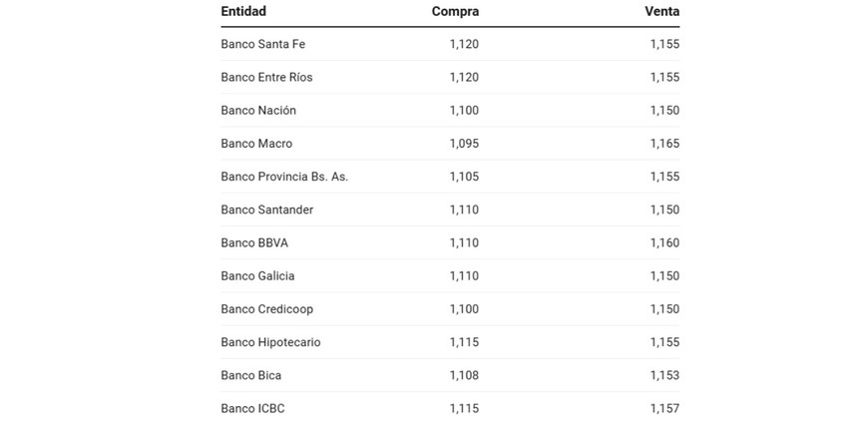This screenshot has height=437, width=868.
Task: Click the Compra column header
Action: [x=455, y=12]
